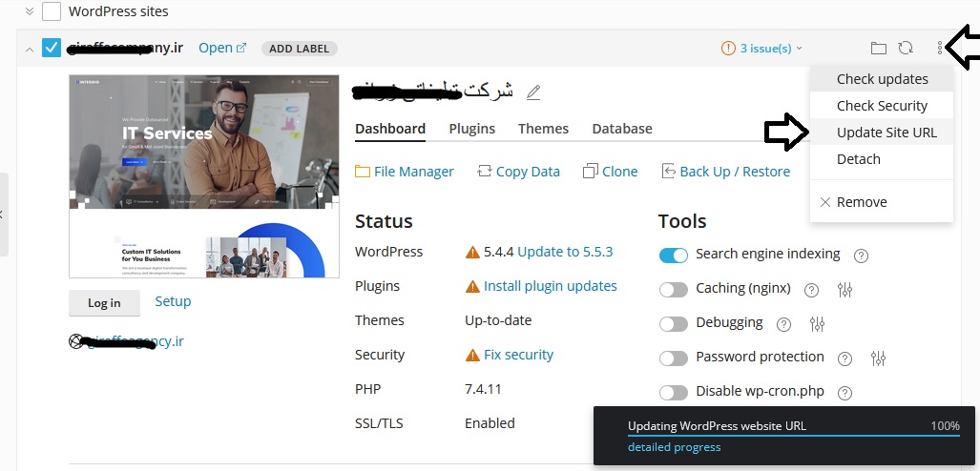This screenshot has width=980, height=471.
Task: Open Caching (nginx) settings sliders icon
Action: (844, 290)
